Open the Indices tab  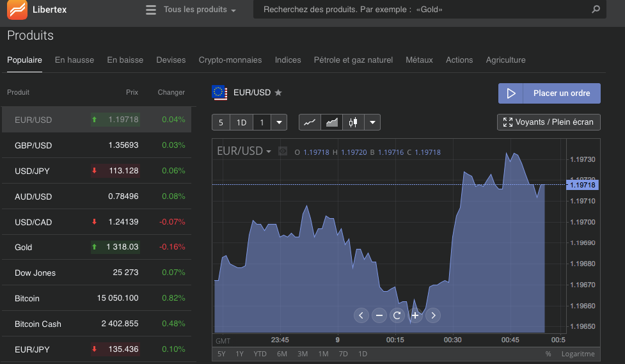288,59
